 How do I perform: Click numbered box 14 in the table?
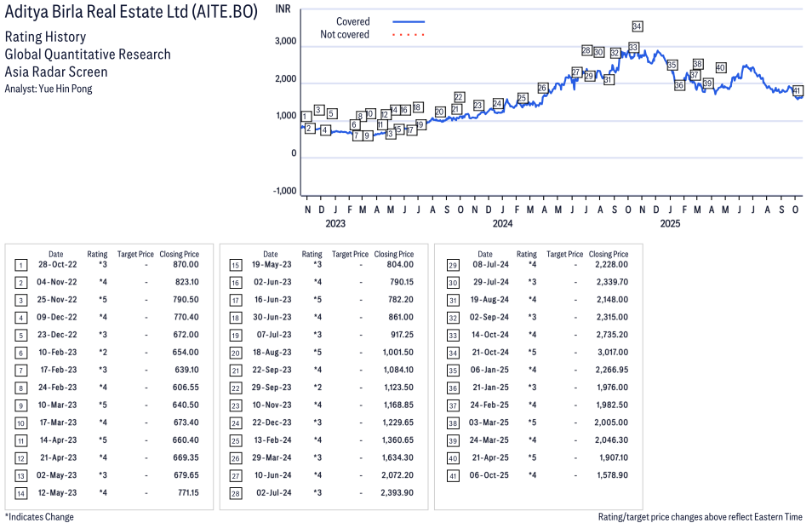pos(21,493)
